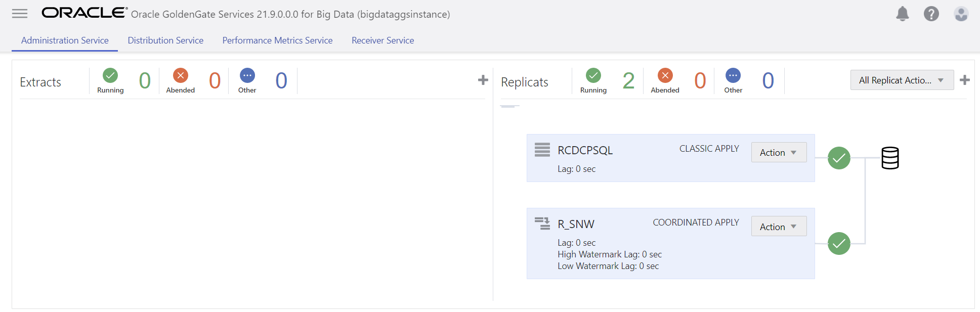The height and width of the screenshot is (312, 980).
Task: Click the Oracle logo
Action: pyautogui.click(x=84, y=13)
